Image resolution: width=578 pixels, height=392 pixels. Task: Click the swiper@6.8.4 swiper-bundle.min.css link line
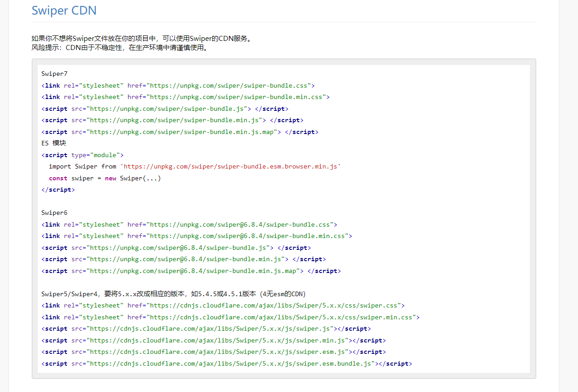coord(197,236)
